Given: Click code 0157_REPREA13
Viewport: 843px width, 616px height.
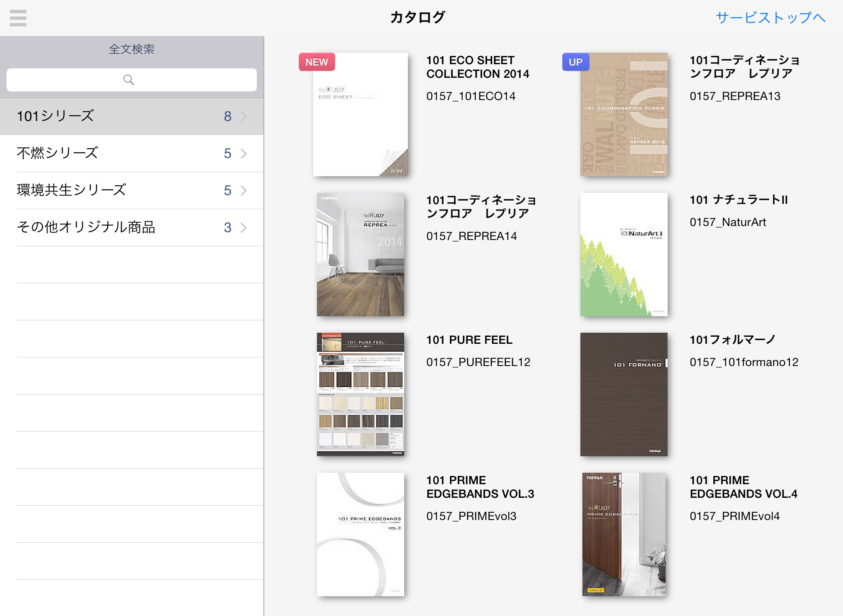Looking at the screenshot, I should click(x=735, y=96).
